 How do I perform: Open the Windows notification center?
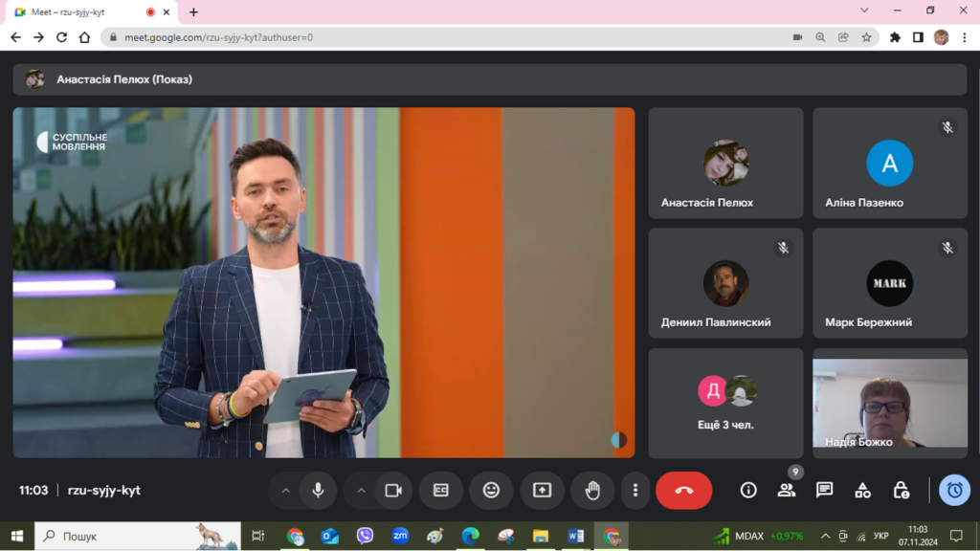956,536
